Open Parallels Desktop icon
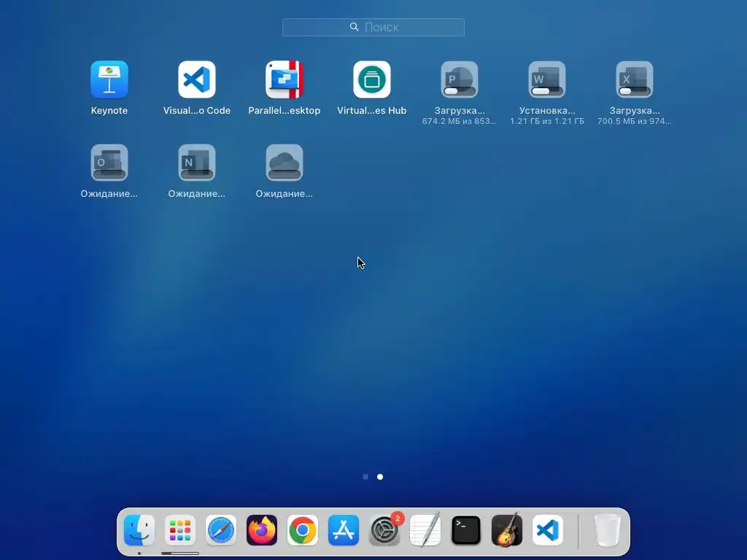 [x=285, y=79]
